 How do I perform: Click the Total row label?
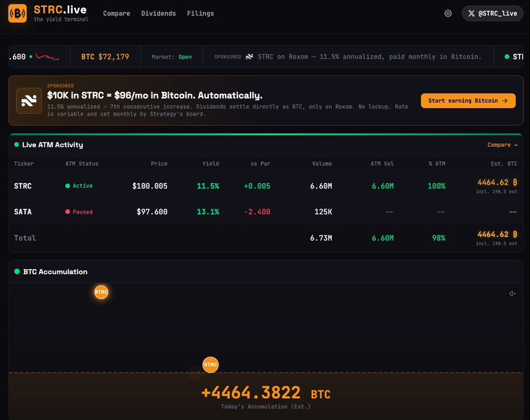click(25, 238)
